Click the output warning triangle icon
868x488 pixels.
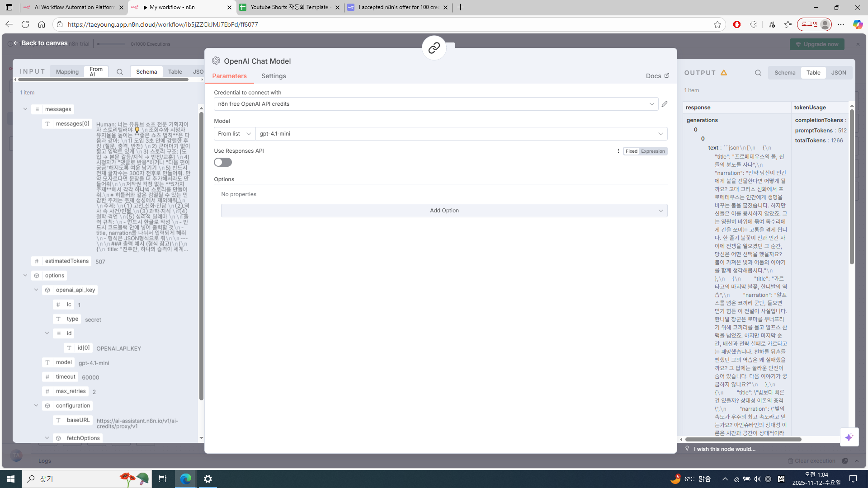coord(724,73)
